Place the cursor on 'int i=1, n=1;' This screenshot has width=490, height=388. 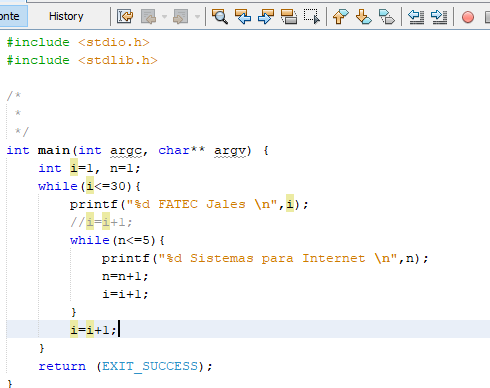tap(89, 168)
